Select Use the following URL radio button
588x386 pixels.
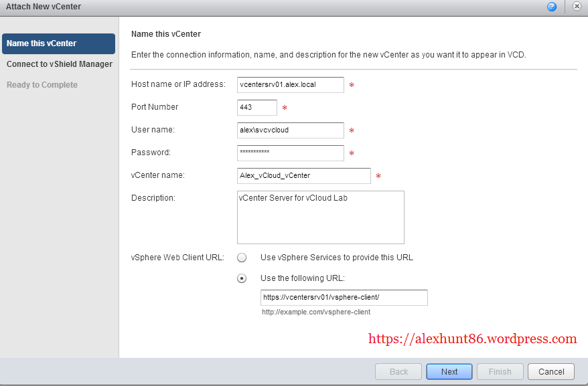tap(242, 278)
